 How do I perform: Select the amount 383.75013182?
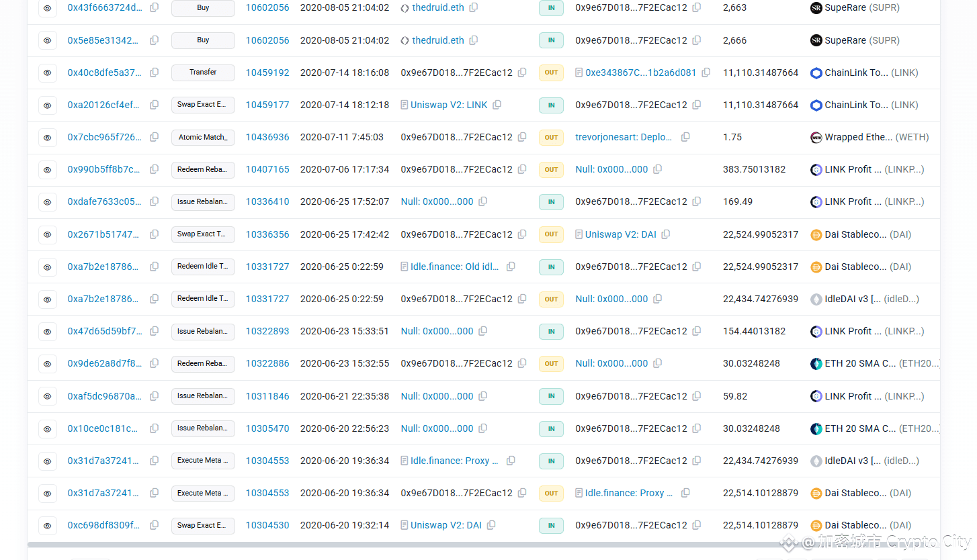point(754,169)
